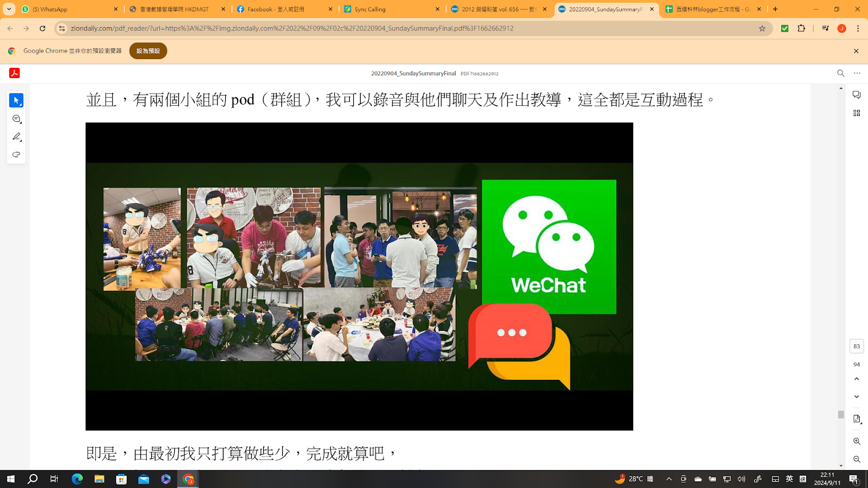Open Windows taskbar search
This screenshot has height=488, width=868.
coord(33,479)
